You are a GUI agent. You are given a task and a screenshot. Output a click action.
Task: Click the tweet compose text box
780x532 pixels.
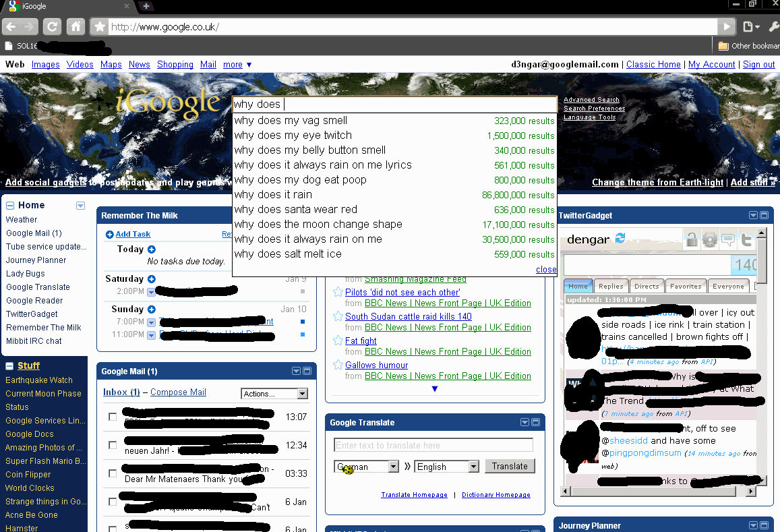click(647, 264)
